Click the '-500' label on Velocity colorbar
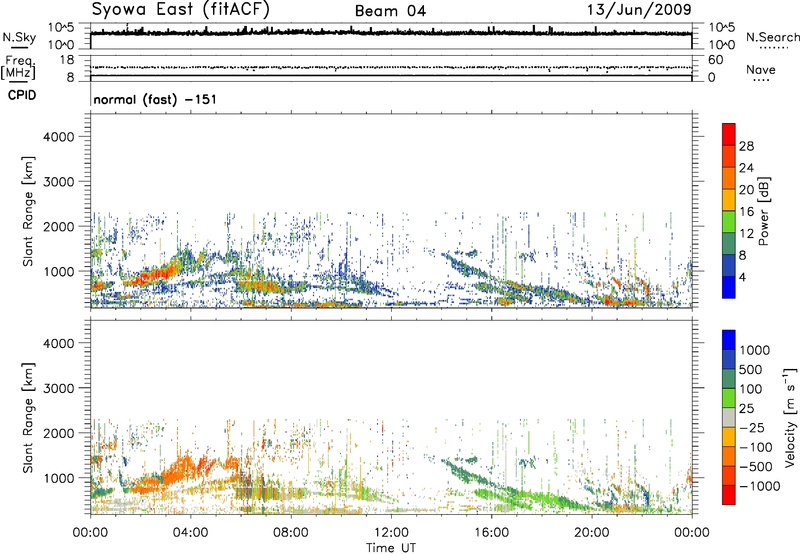Screen dimensions: 800x554 coord(755,466)
